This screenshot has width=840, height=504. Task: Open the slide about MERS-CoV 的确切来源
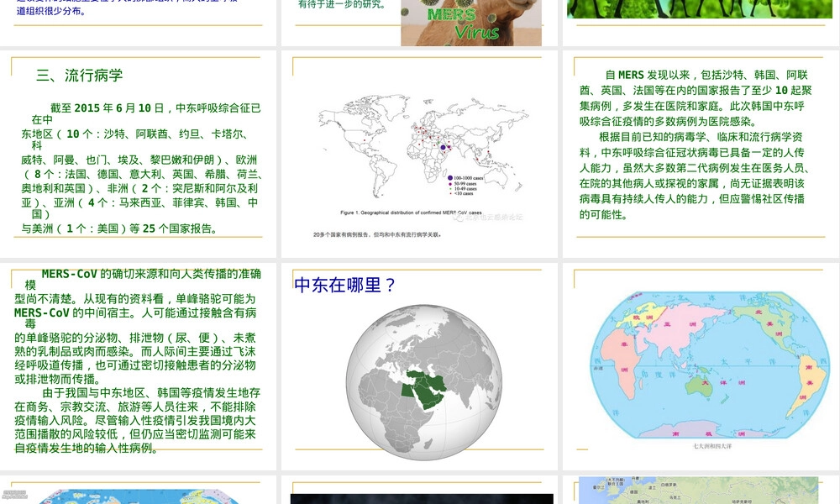139,366
